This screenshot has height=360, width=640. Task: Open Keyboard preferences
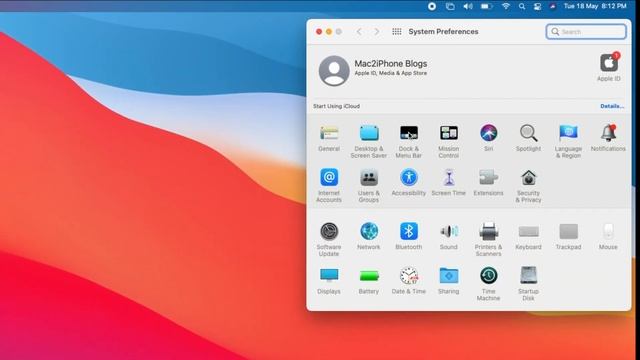[x=528, y=236]
